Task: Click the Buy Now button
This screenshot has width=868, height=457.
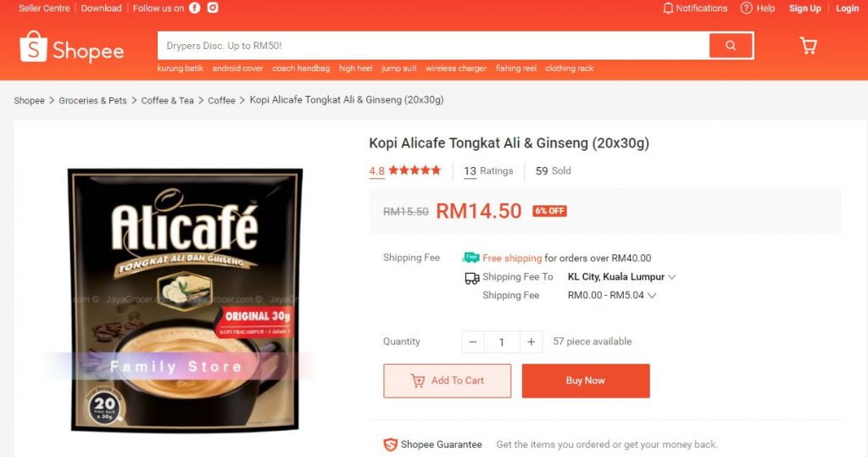Action: 586,381
